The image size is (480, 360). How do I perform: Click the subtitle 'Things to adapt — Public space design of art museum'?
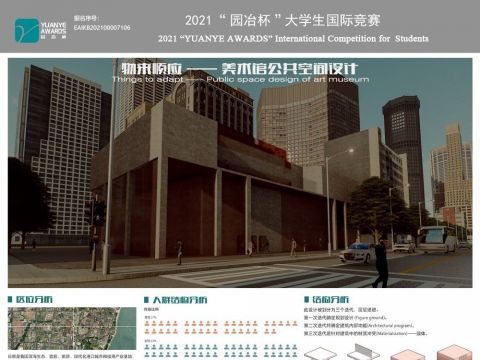pos(241,80)
